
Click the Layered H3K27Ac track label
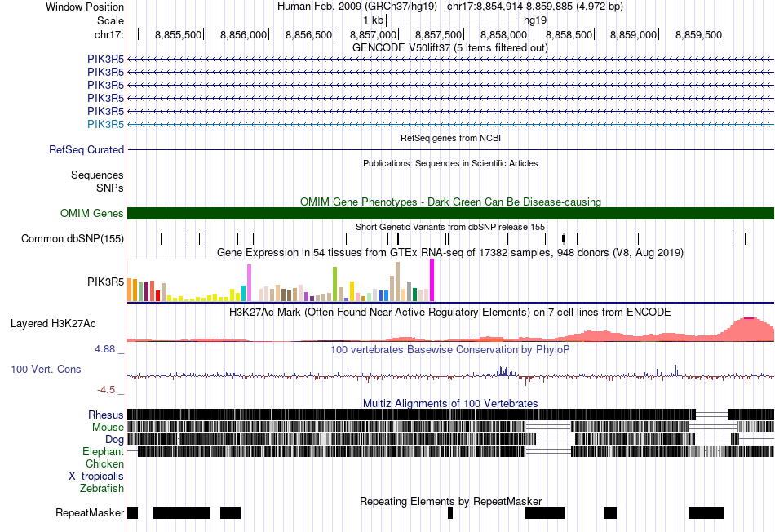coord(53,324)
